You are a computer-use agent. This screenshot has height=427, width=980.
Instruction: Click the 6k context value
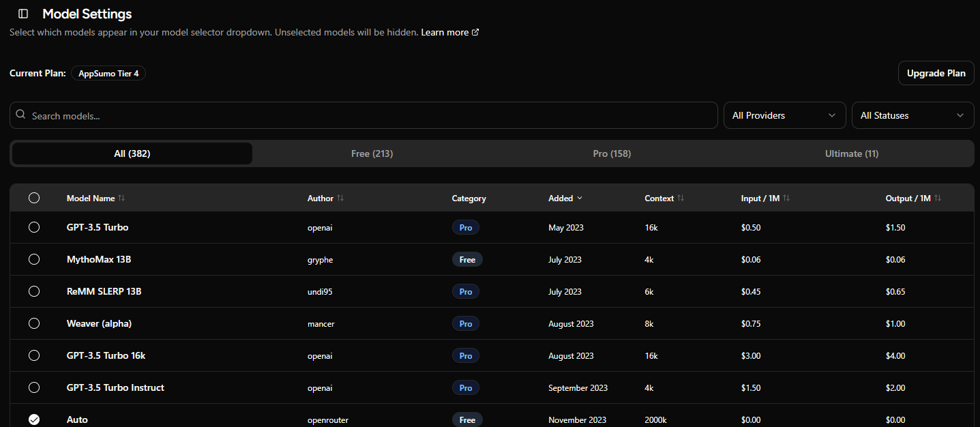(x=649, y=291)
